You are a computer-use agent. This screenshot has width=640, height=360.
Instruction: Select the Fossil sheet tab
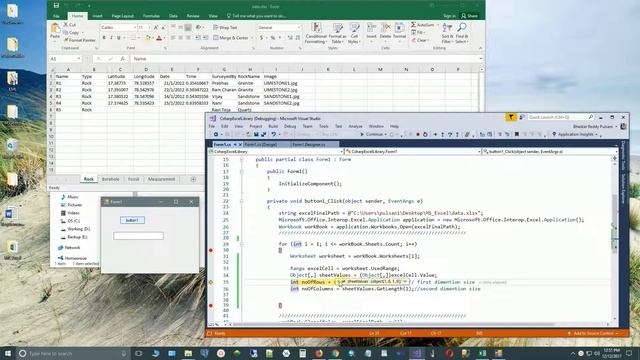[133, 179]
